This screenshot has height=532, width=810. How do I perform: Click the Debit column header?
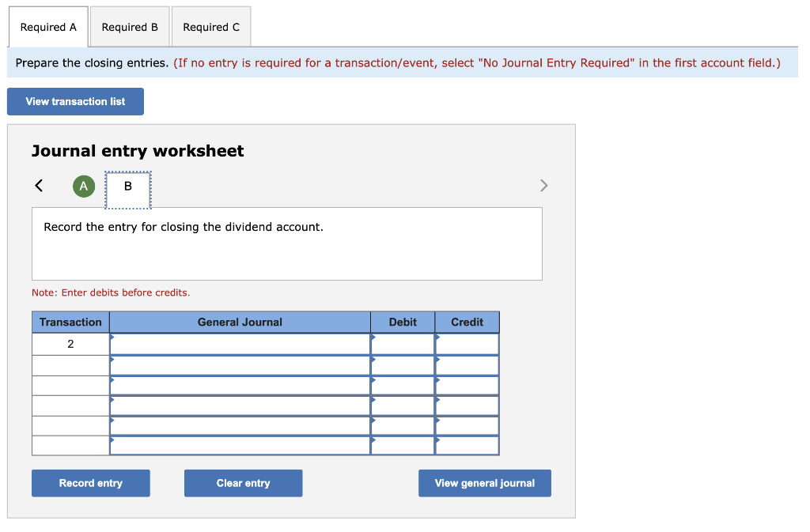403,322
